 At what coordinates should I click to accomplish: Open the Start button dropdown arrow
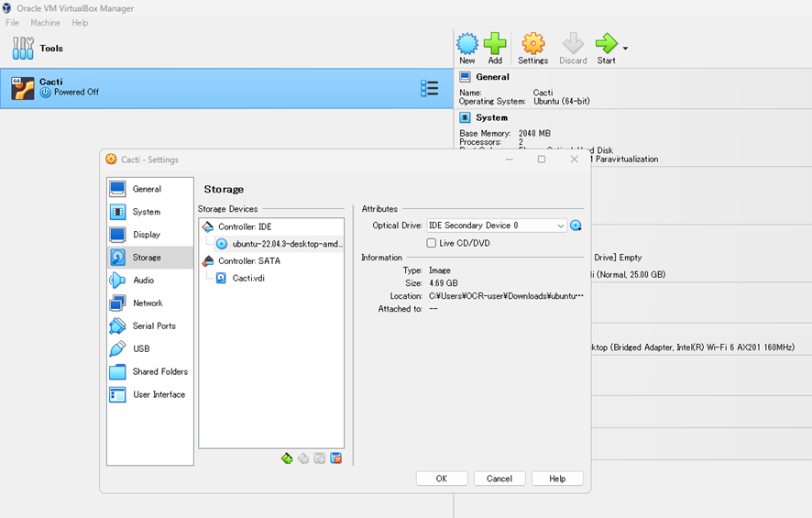(x=625, y=49)
